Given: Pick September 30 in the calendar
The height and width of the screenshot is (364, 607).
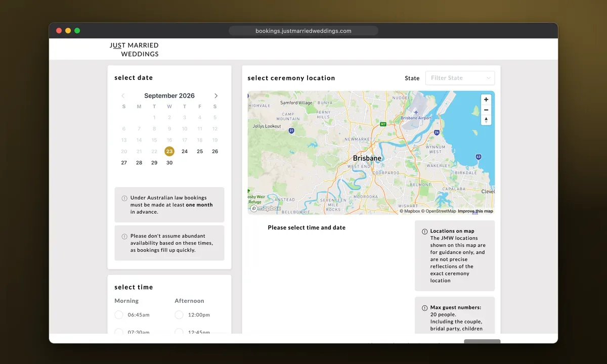Looking at the screenshot, I should coord(169,163).
